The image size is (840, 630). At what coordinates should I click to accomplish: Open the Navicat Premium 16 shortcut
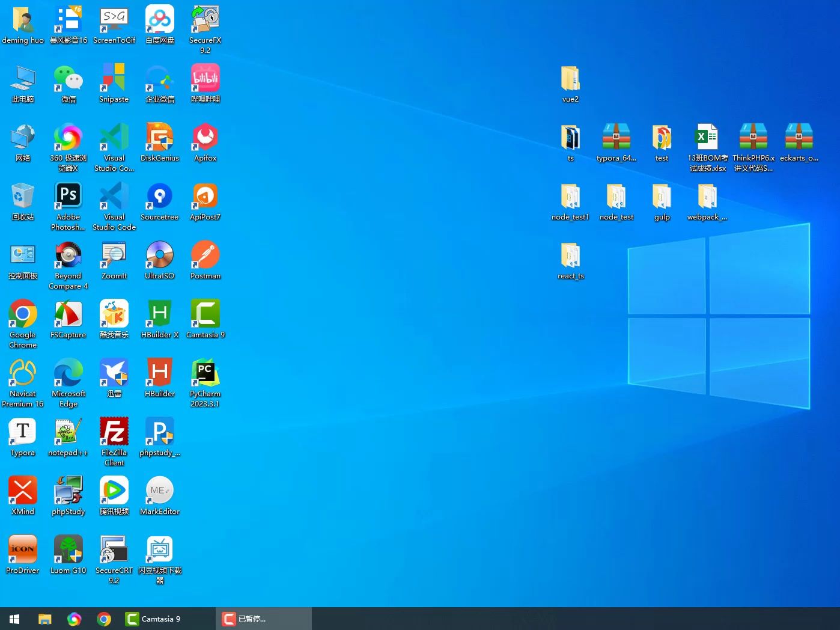point(23,384)
